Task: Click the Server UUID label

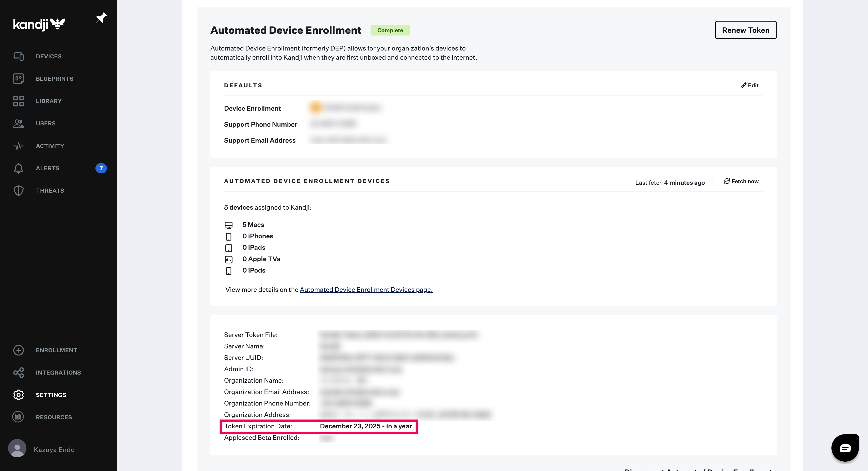Action: click(x=243, y=358)
